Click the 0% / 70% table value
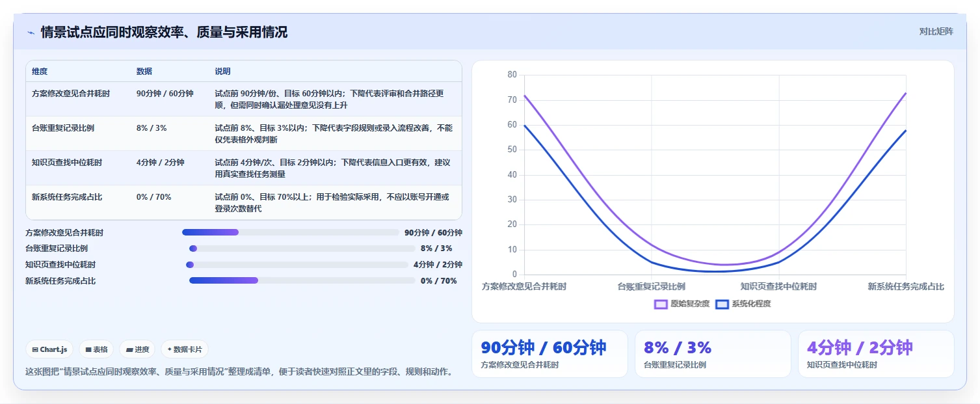 click(x=154, y=197)
